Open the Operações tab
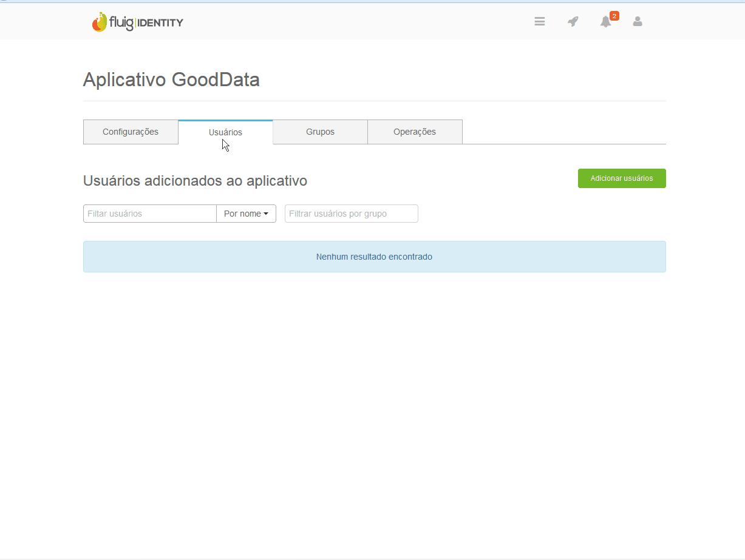 point(415,132)
